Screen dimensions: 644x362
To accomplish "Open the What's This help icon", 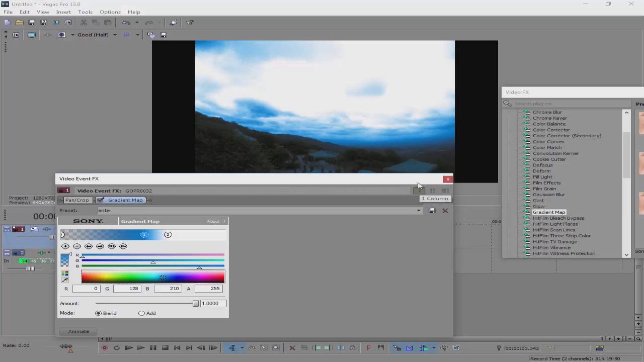I will 190,22.
